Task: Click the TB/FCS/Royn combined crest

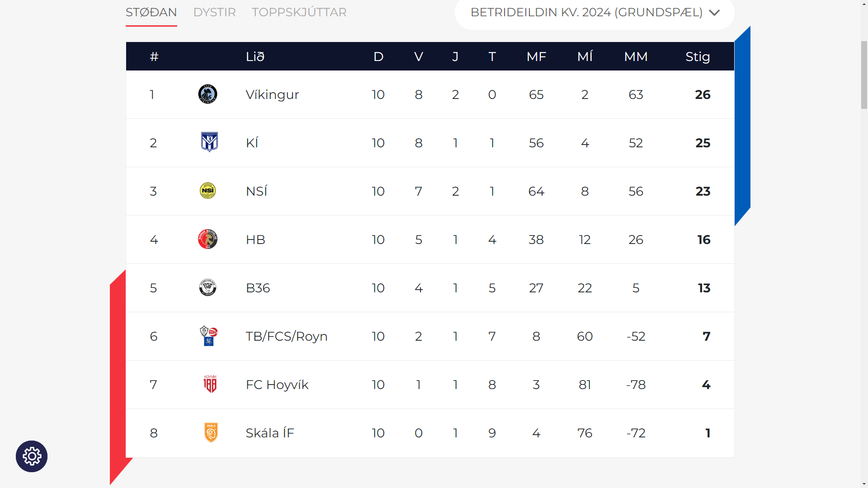Action: tap(209, 336)
